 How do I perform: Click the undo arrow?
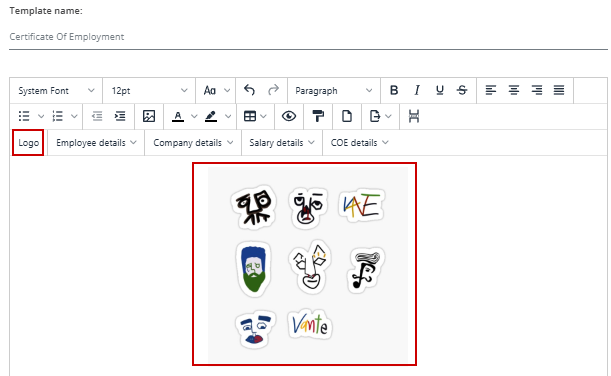coord(249,90)
